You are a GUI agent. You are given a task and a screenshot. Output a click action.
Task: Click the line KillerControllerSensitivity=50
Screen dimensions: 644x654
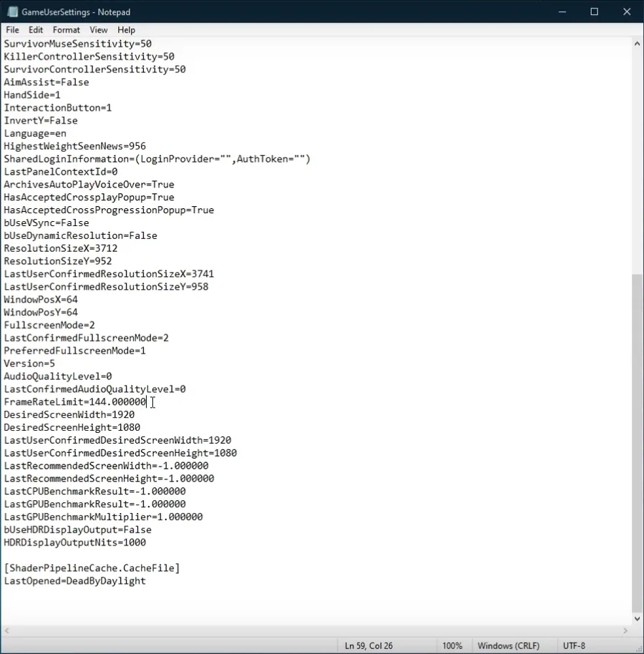click(x=89, y=57)
